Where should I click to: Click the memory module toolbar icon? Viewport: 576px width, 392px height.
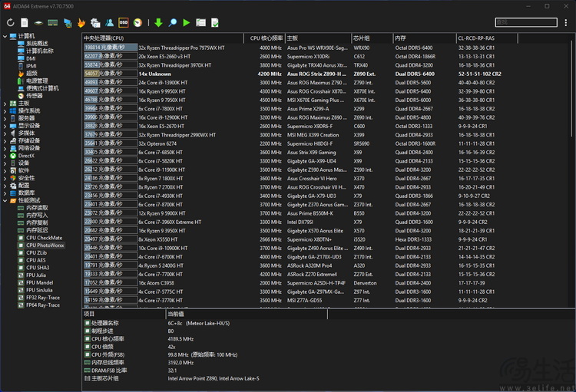(x=52, y=23)
